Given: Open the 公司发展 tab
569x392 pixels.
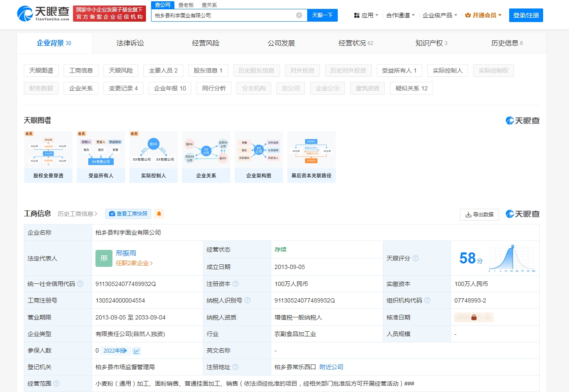Looking at the screenshot, I should pos(281,43).
